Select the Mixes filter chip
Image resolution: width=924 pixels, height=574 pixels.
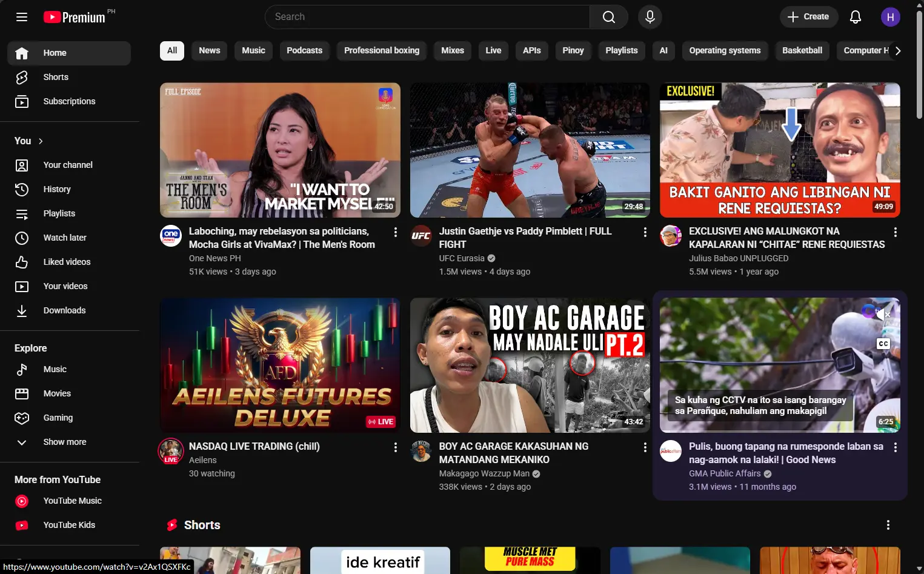(x=453, y=51)
